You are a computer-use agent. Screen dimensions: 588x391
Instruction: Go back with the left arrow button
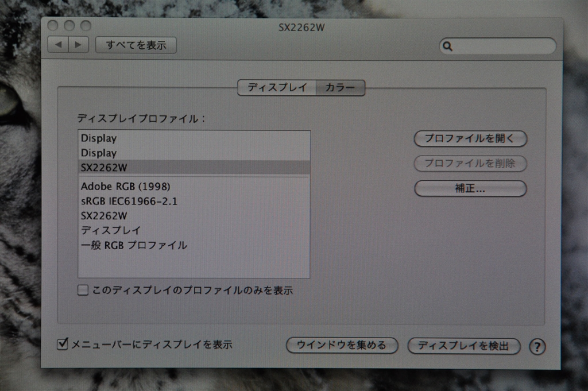(58, 45)
